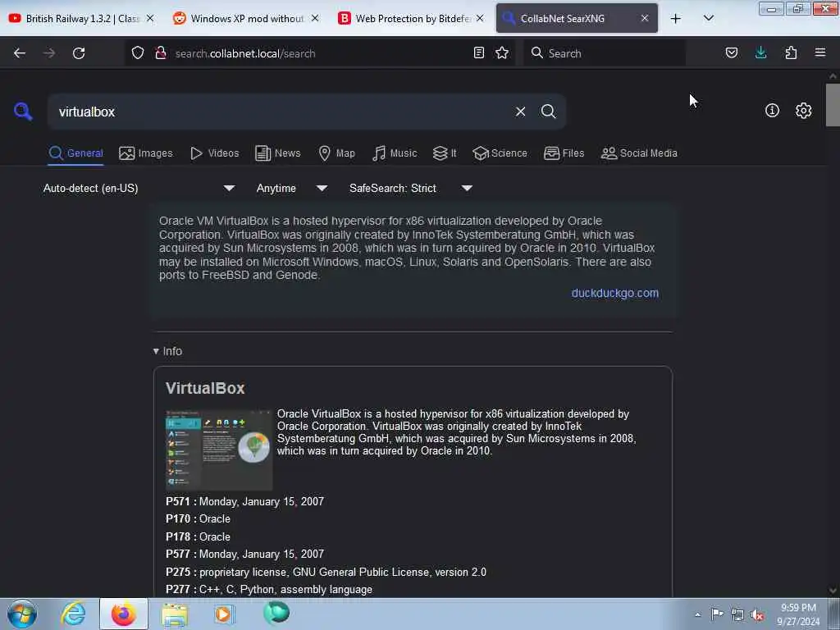The image size is (840, 630).
Task: Switch to the It category
Action: (x=445, y=153)
